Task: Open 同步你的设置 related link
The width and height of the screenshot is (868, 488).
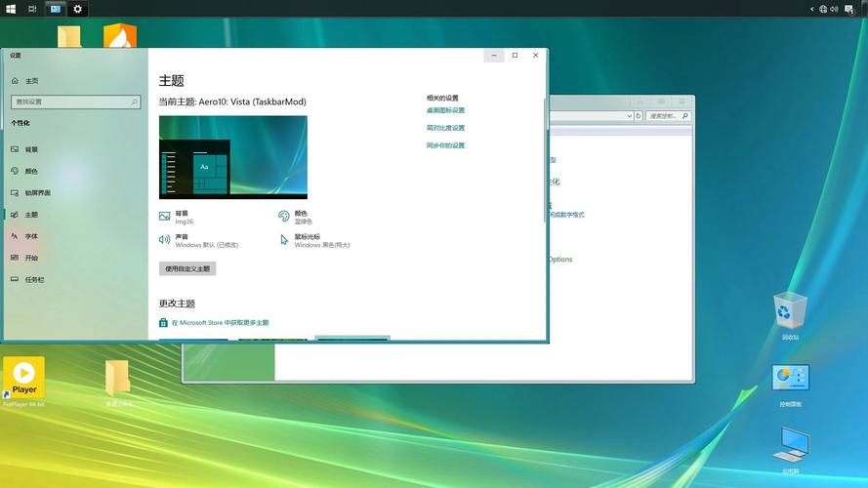Action: tap(445, 145)
